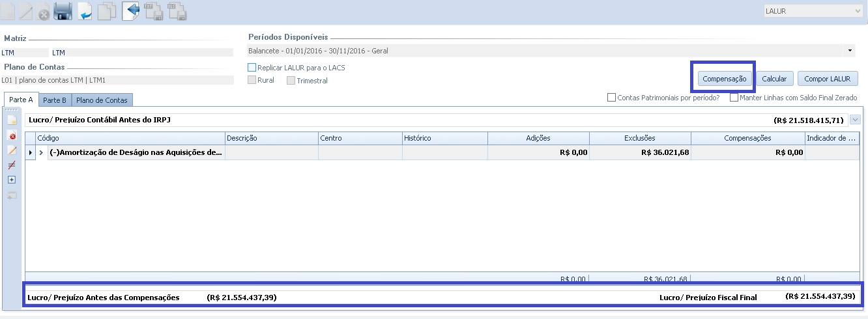
Task: Click the export to XLS icon
Action: (177, 11)
